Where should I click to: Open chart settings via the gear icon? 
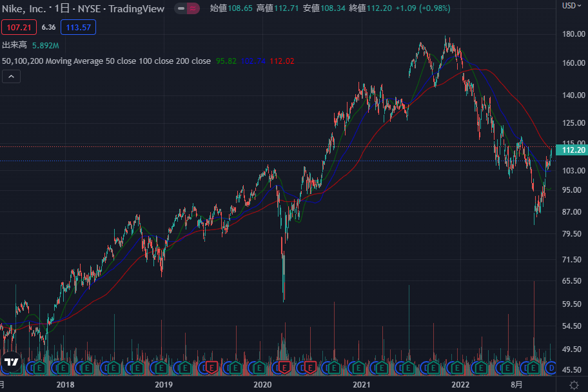click(574, 385)
